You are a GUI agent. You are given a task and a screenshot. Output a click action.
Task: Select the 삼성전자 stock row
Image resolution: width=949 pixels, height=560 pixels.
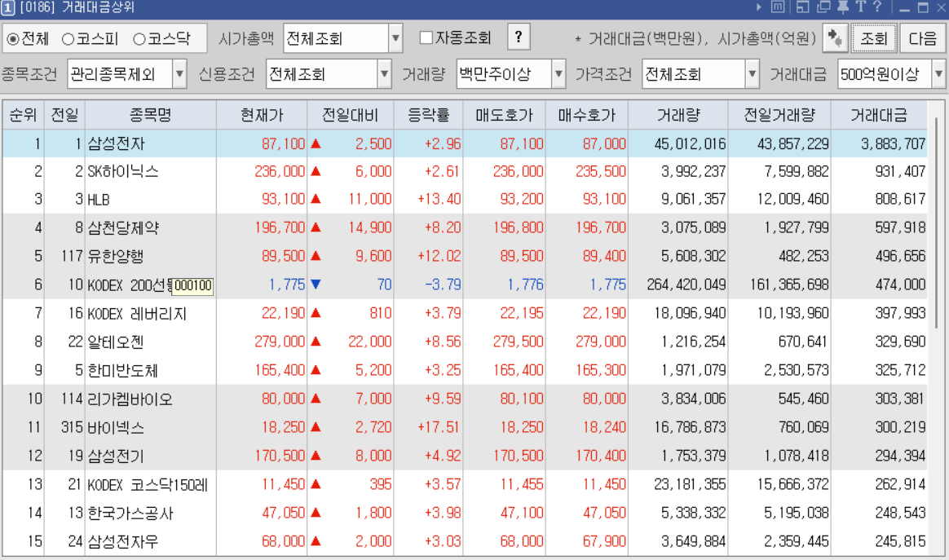pos(465,143)
